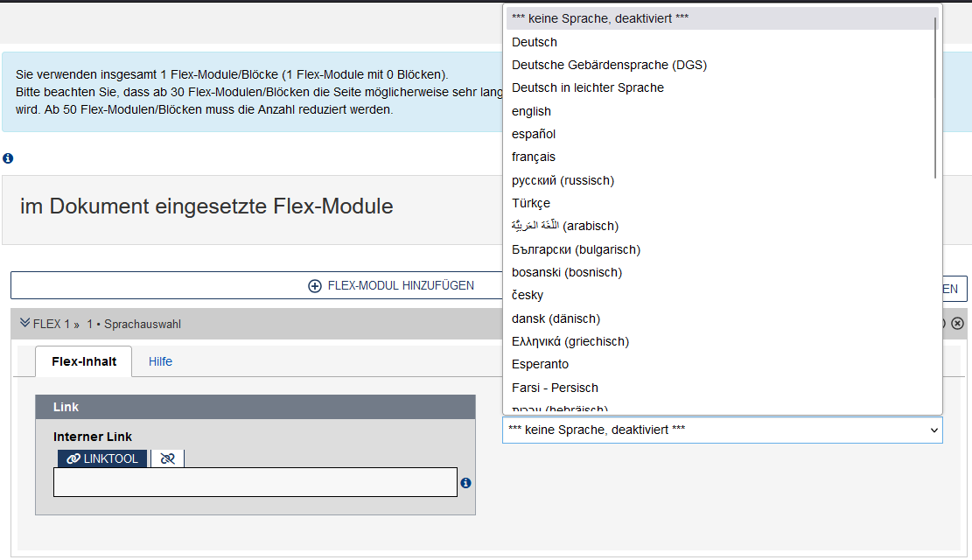Select Deutsch in leichter Sprache option
The image size is (972, 560).
pyautogui.click(x=587, y=87)
